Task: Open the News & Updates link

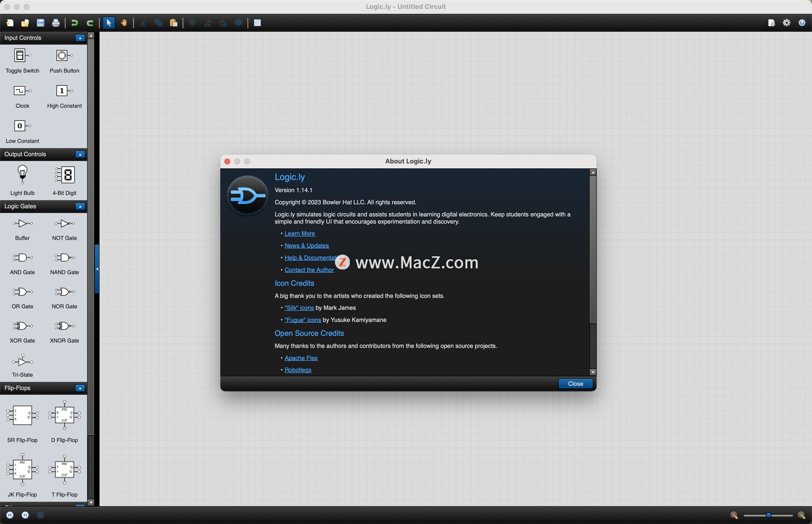Action: pos(306,246)
